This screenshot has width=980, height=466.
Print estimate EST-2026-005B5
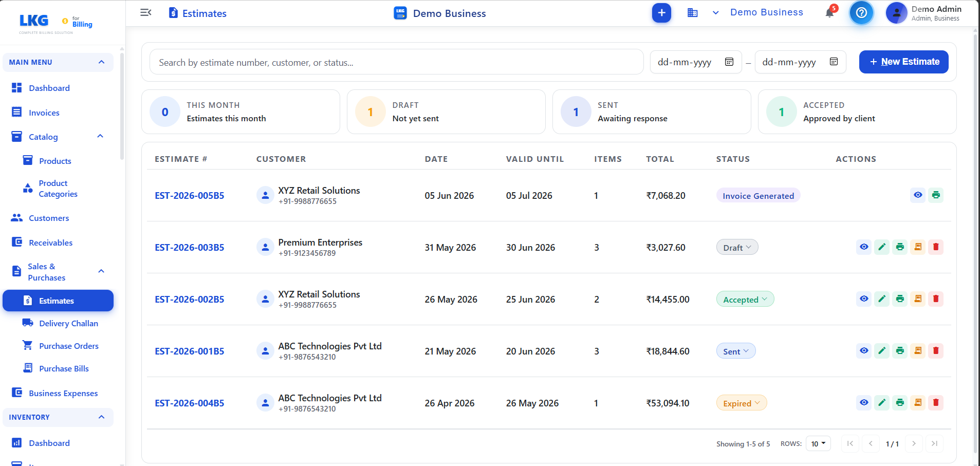[936, 195]
